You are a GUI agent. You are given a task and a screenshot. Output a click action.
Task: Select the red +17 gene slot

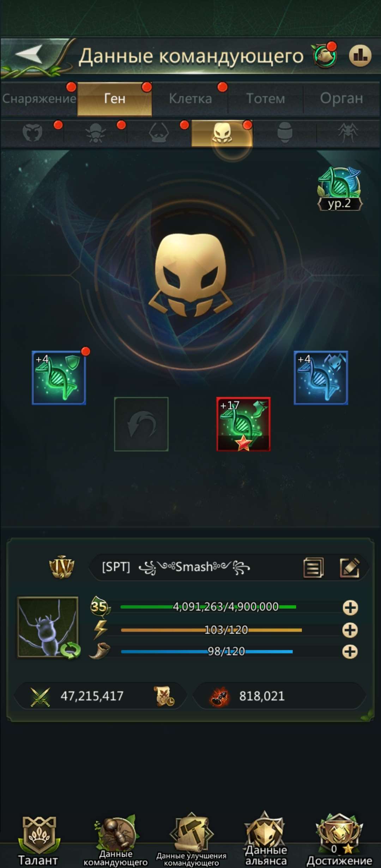point(243,424)
